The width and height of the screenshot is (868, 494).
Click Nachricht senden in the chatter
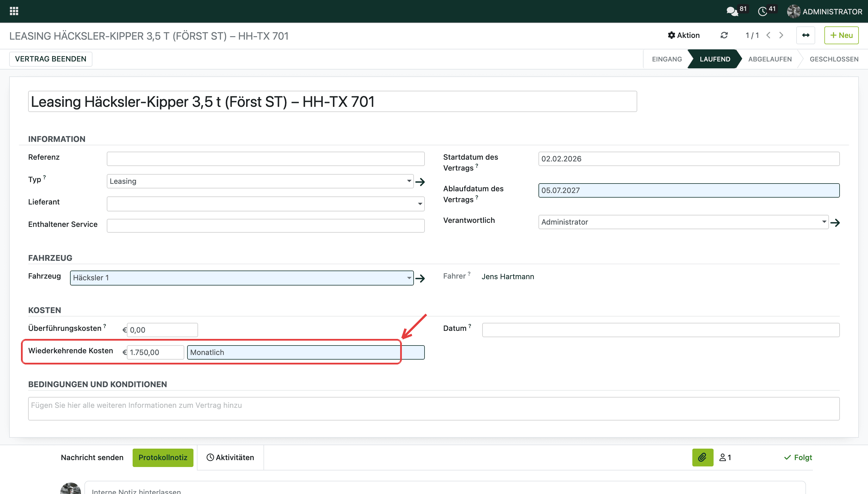(x=92, y=457)
